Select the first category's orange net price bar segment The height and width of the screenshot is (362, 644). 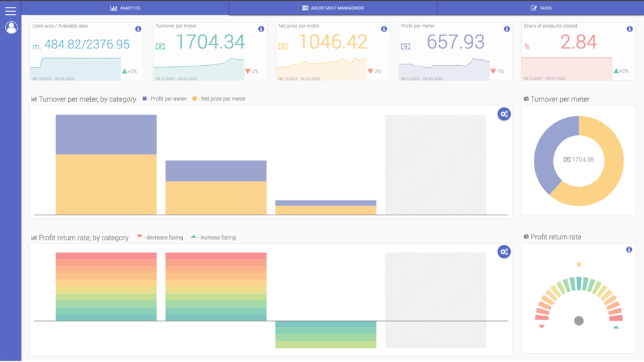click(x=106, y=184)
